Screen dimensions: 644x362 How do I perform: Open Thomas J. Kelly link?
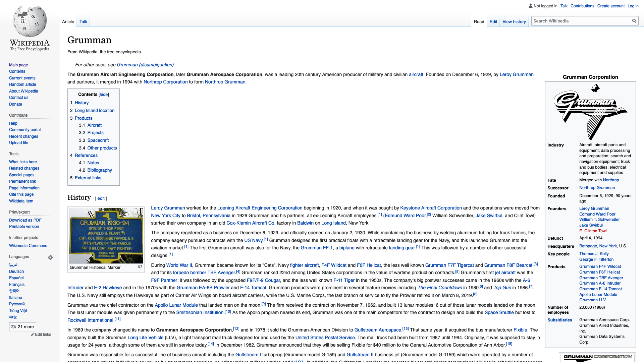594,254
